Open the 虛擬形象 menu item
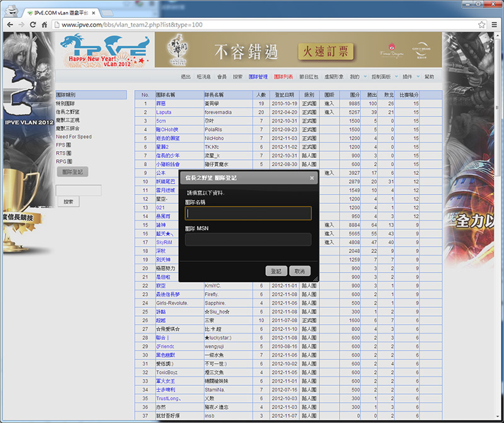This screenshot has height=423, width=504. click(x=334, y=77)
